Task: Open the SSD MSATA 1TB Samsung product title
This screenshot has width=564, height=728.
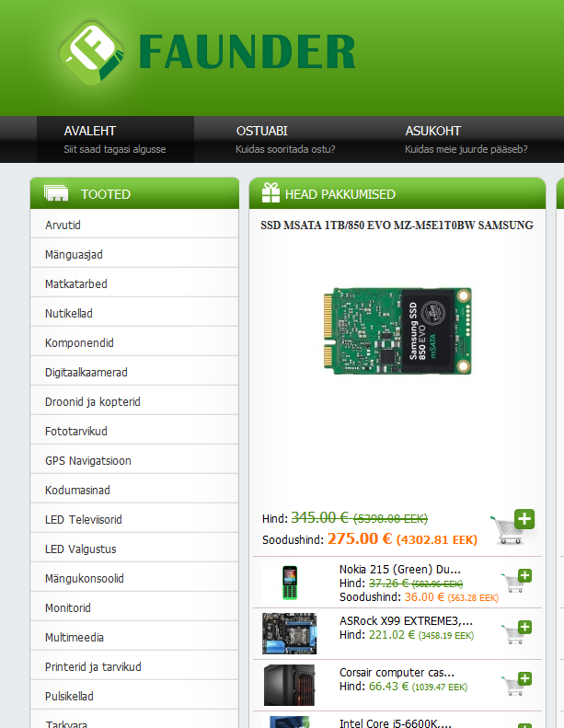Action: coord(397,225)
